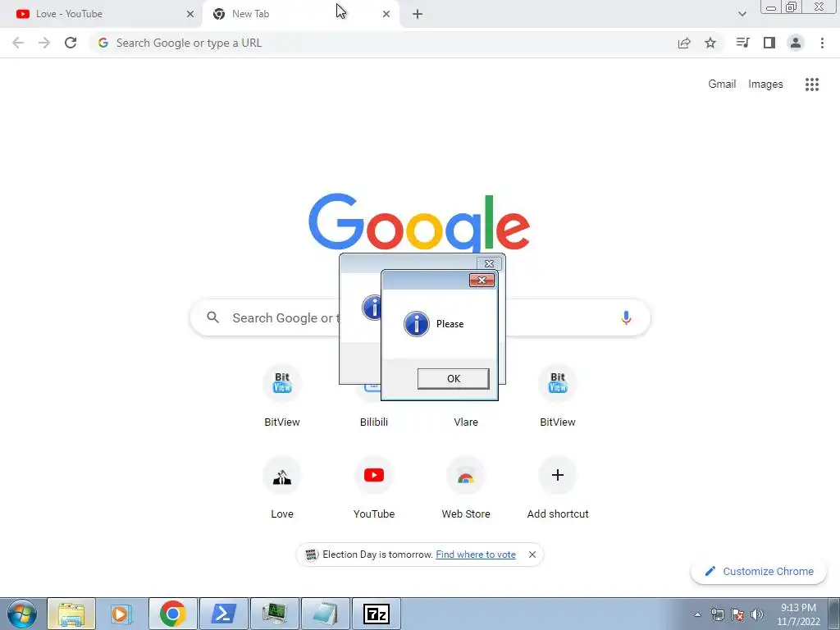Screen dimensions: 840x630
Task: Close the front Please dialog
Action: (482, 281)
